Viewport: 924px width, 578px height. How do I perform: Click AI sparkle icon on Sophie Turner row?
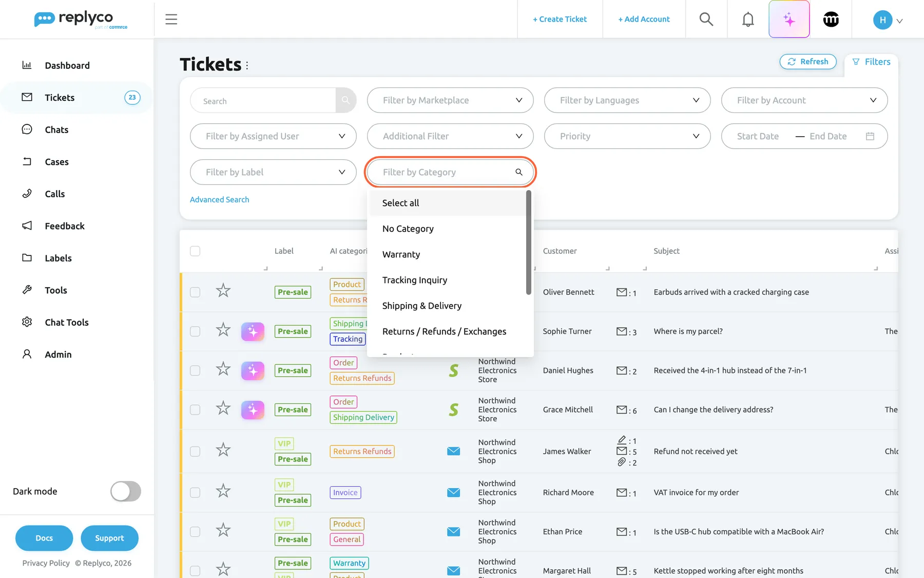253,331
